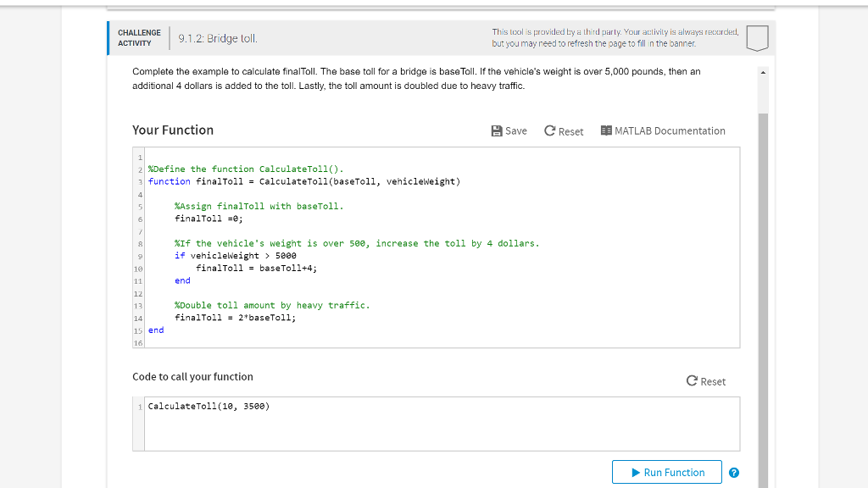Click the bookmark ribbon icon in the banner

point(757,37)
